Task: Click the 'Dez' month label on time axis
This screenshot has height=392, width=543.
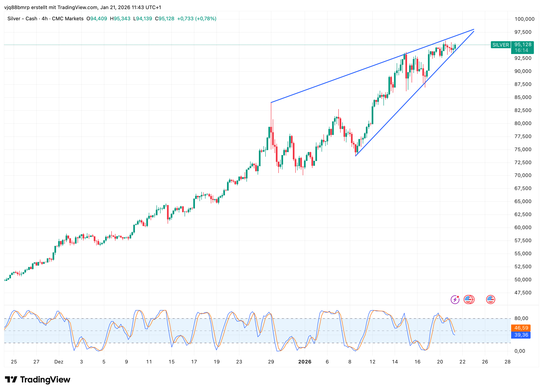Action: tap(59, 362)
